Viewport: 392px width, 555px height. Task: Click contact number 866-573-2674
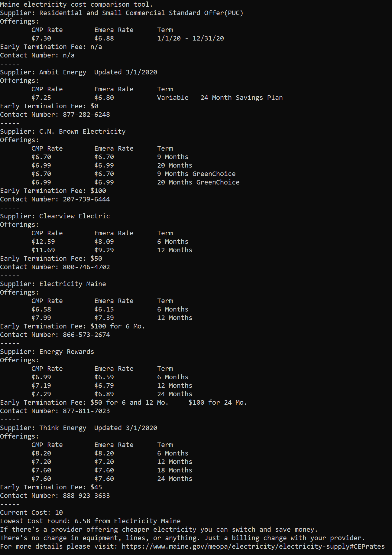point(86,335)
